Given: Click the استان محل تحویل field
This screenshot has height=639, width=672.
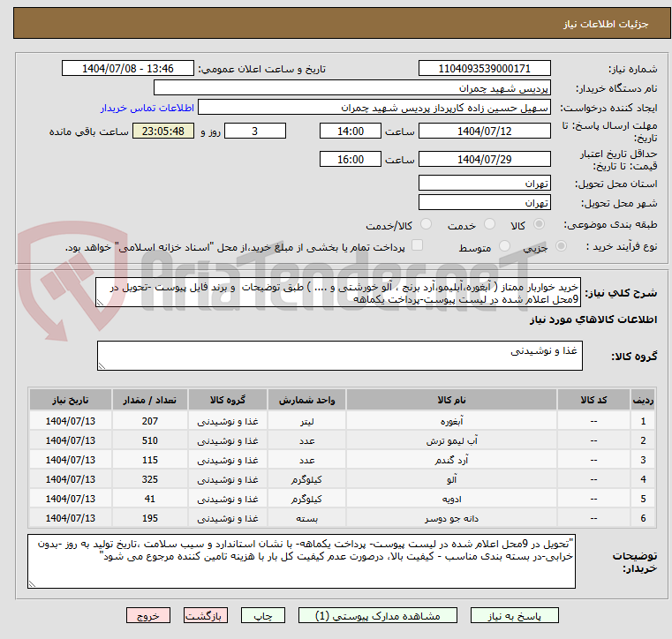Looking at the screenshot, I should click(485, 184).
